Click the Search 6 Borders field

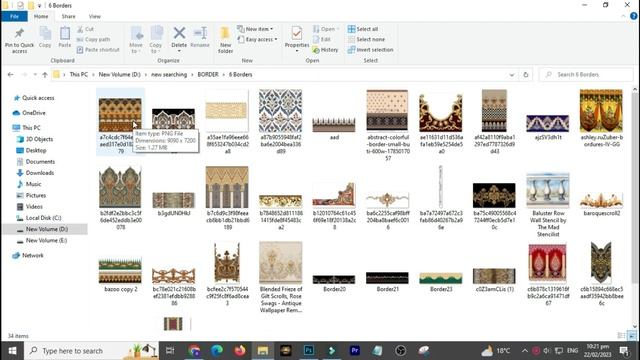[586, 75]
